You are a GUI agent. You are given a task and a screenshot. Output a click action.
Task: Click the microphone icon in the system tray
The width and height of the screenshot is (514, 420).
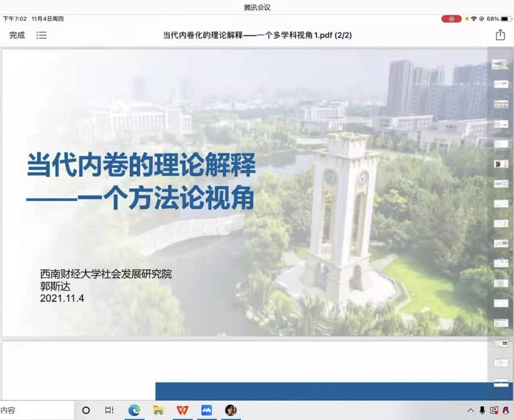tap(482, 410)
